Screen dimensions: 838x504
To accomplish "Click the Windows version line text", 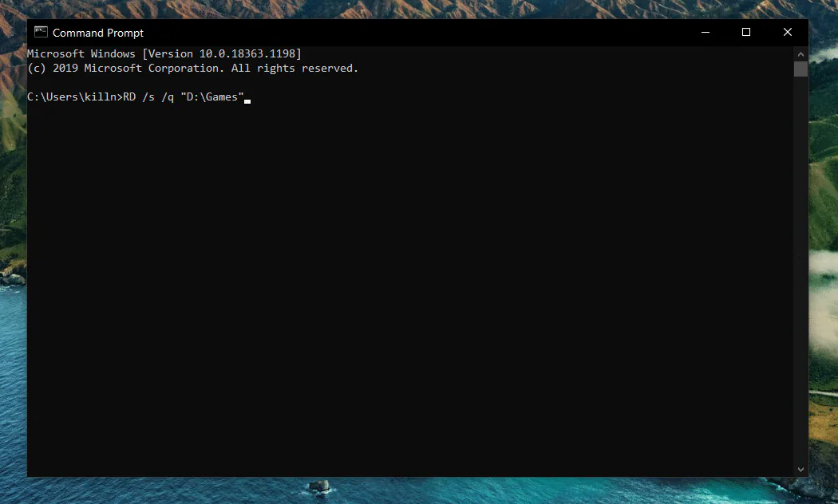I will [164, 53].
